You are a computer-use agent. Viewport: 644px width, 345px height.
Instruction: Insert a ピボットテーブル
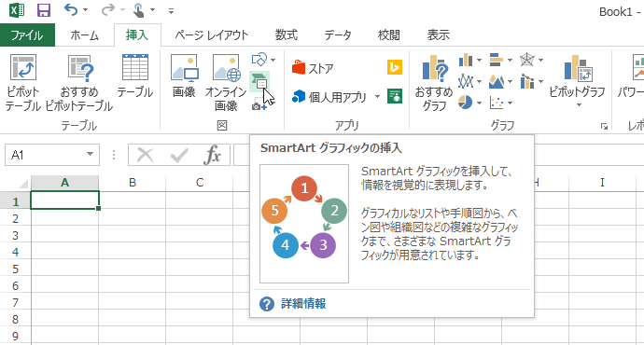pos(23,83)
